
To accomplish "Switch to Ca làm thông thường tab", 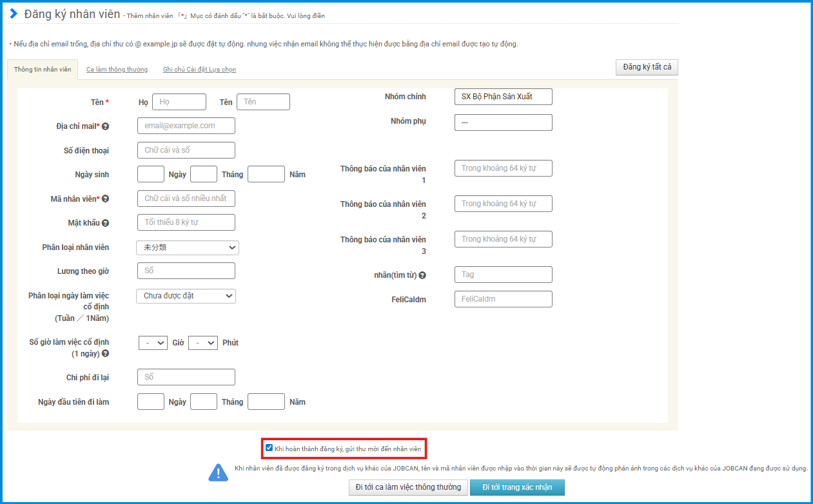I will 117,70.
